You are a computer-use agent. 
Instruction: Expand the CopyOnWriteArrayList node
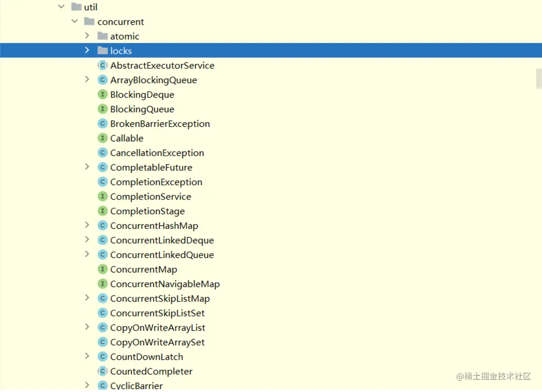(x=87, y=327)
